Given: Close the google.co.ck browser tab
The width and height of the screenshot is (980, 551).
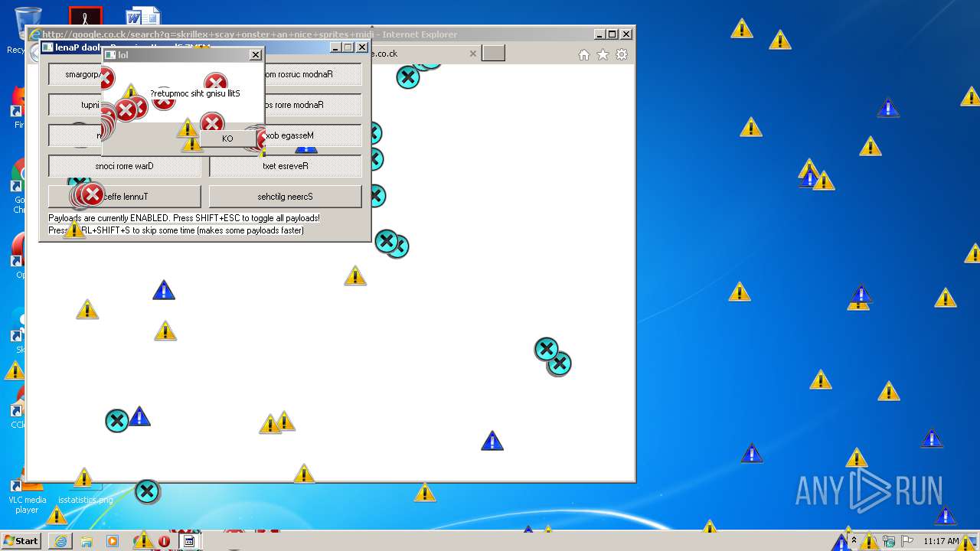Looking at the screenshot, I should (473, 54).
